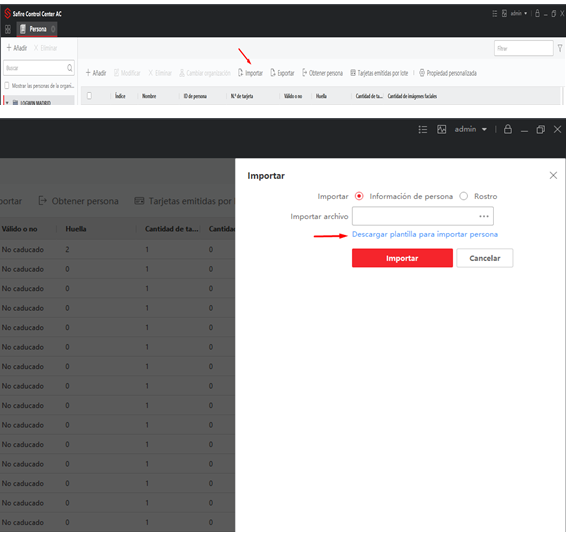Open the admin dropdown arrow in lower window
The width and height of the screenshot is (566, 542).
(484, 129)
